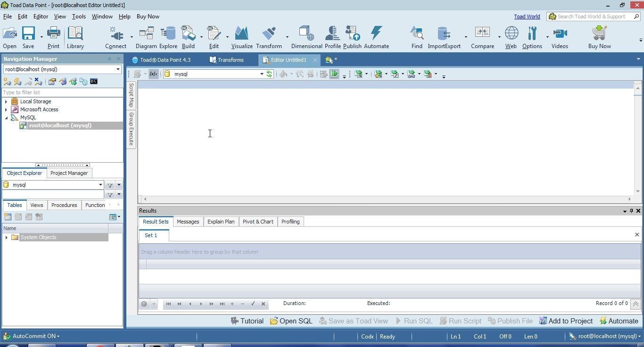The height and width of the screenshot is (347, 644).
Task: Toggle auto-hide pin on Navigation Manager
Action: (109, 59)
